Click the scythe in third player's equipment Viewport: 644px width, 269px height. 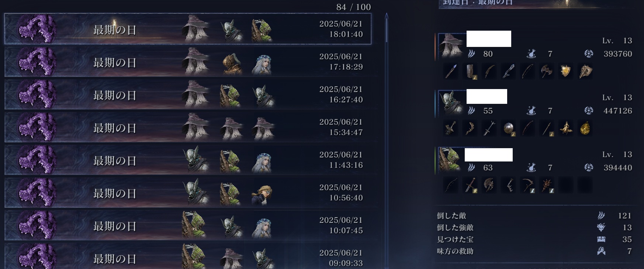pos(527,185)
